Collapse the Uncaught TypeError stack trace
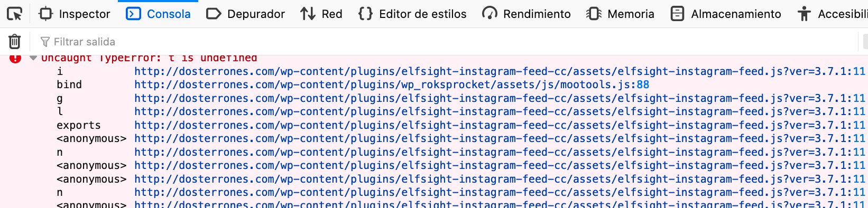Viewport: 868px width, 208px height. point(33,58)
